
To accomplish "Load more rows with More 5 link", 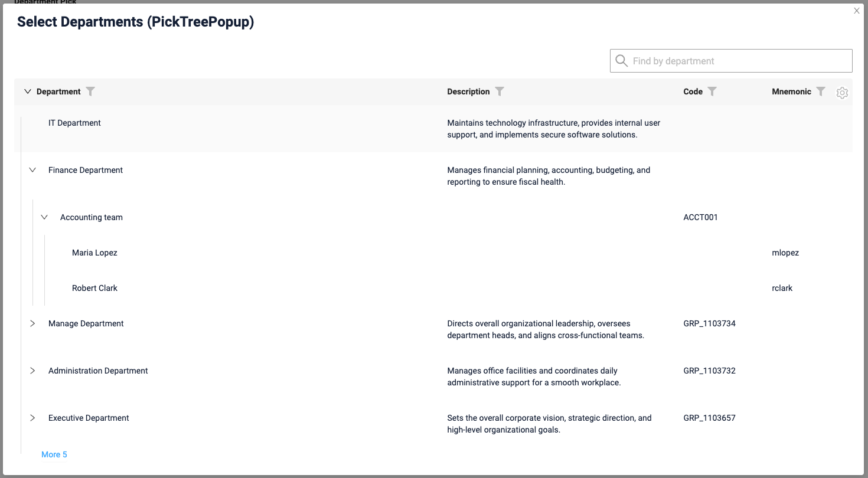I will click(x=54, y=454).
